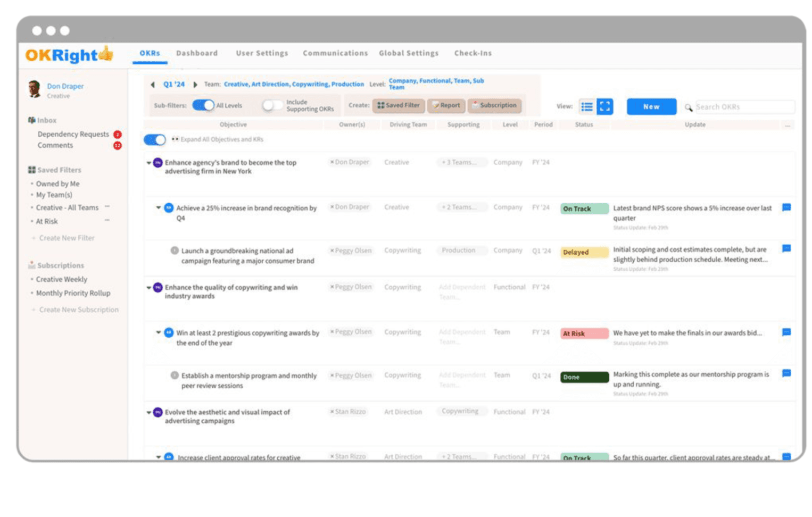
Task: Click gray icon for mentorship program item
Action: [175, 375]
